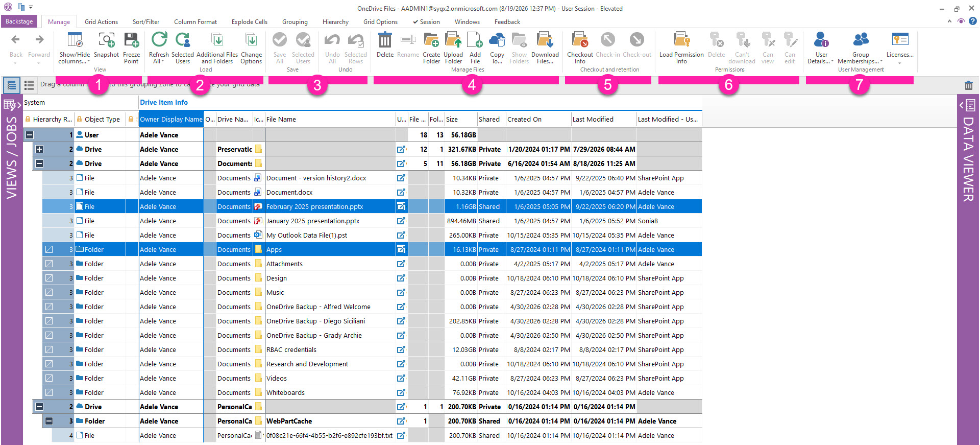Select OneDrive Backup - Grady Archie folder name

click(x=314, y=336)
